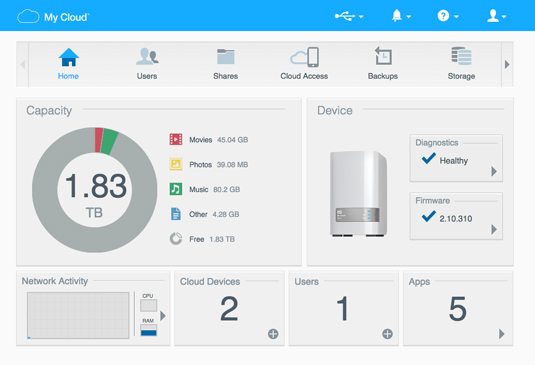The width and height of the screenshot is (535, 365).
Task: Click the Free space pie icon
Action: [x=176, y=239]
